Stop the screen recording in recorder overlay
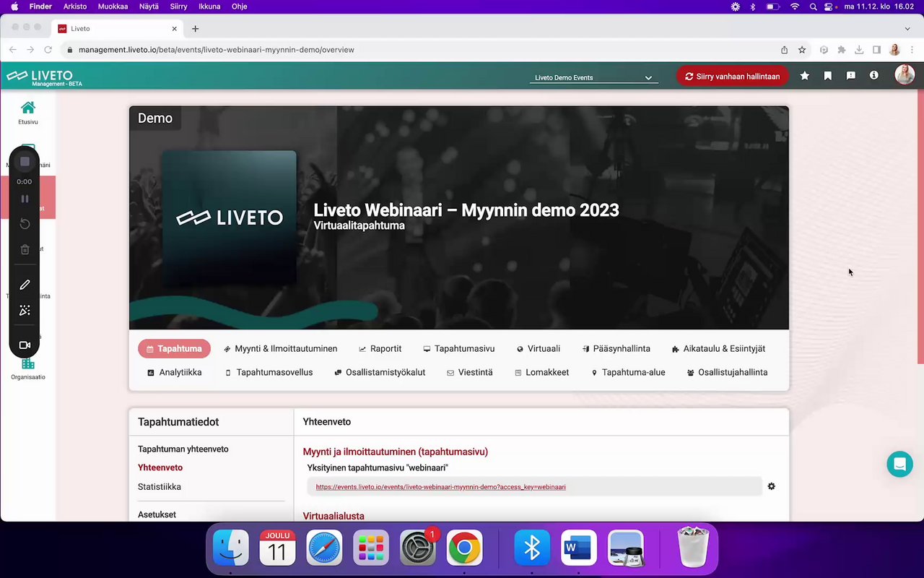 (x=25, y=162)
